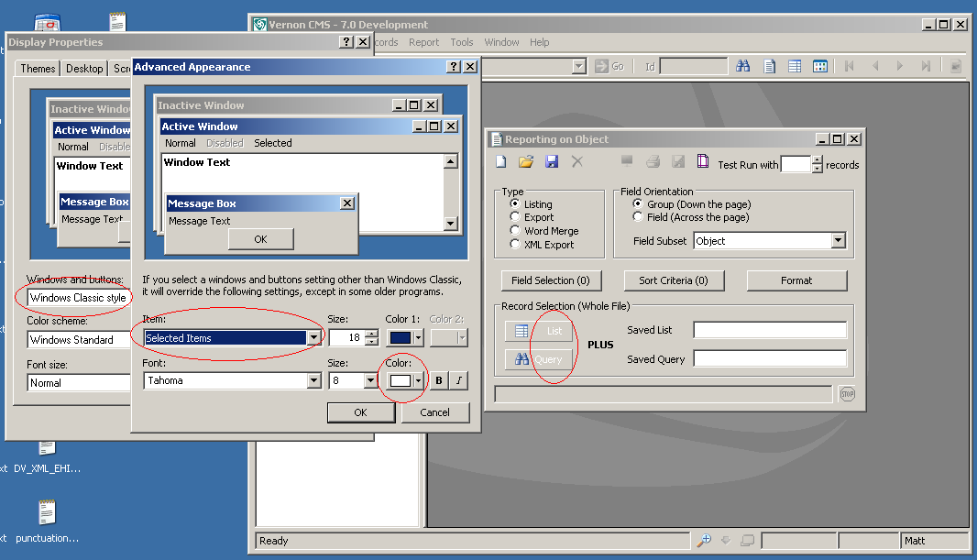977x560 pixels.
Task: Click the Field Selection (0) button
Action: [551, 280]
